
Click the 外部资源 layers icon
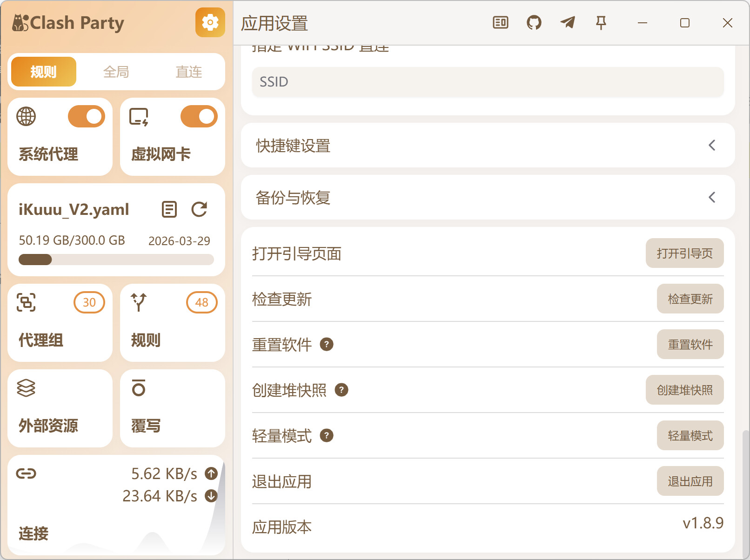pos(26,388)
